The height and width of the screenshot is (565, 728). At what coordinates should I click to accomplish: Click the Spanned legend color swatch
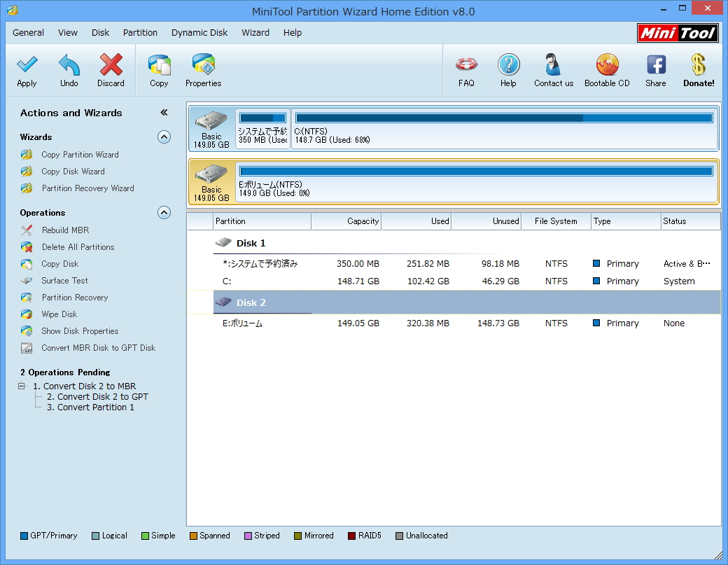tap(194, 536)
